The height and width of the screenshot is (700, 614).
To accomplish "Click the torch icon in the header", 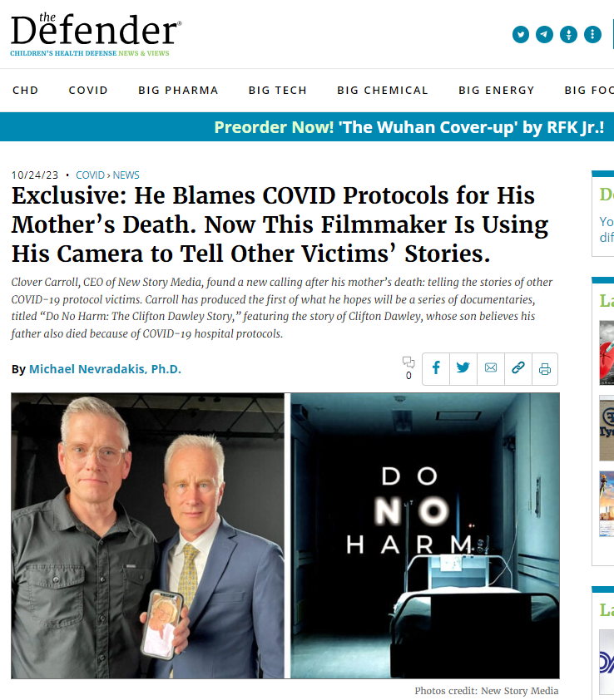I will point(568,34).
